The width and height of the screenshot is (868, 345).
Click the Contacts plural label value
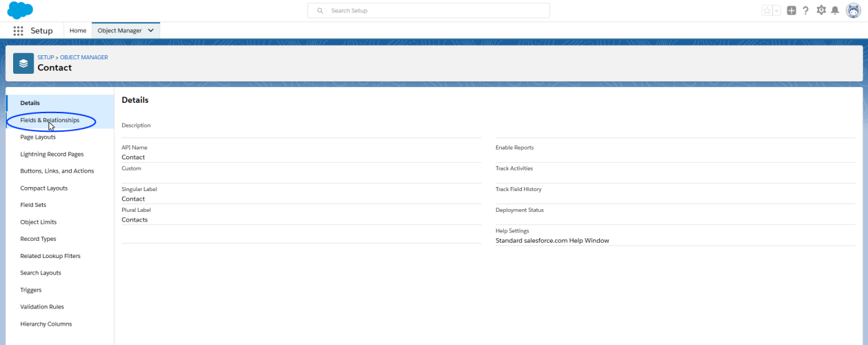click(134, 220)
